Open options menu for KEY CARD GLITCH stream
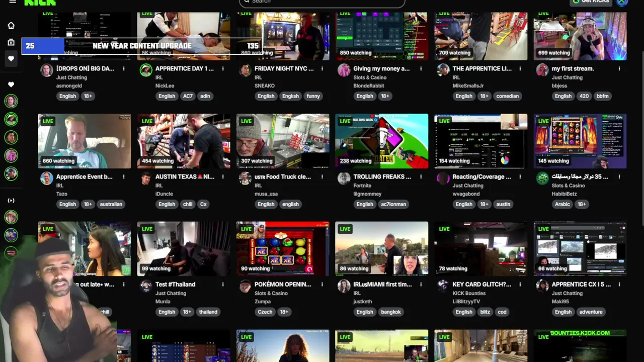644x362 pixels. pyautogui.click(x=520, y=284)
